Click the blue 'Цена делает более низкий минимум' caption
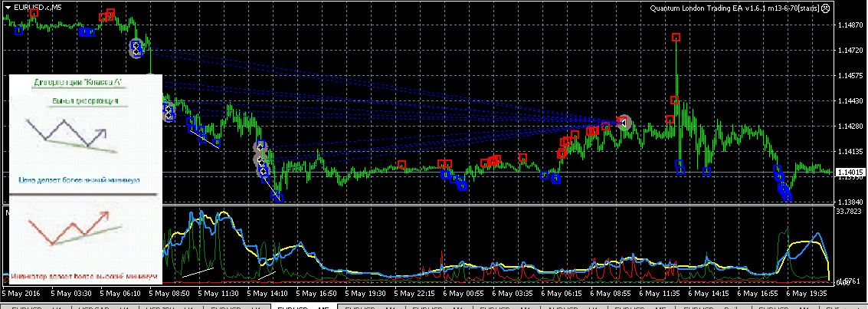The width and height of the screenshot is (868, 309). 78,180
